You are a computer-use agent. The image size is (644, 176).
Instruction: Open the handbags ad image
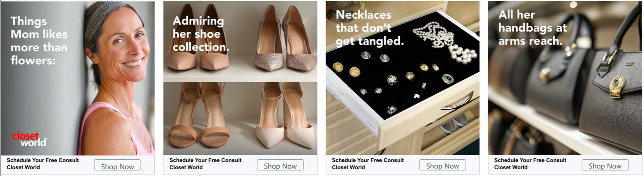click(x=565, y=78)
